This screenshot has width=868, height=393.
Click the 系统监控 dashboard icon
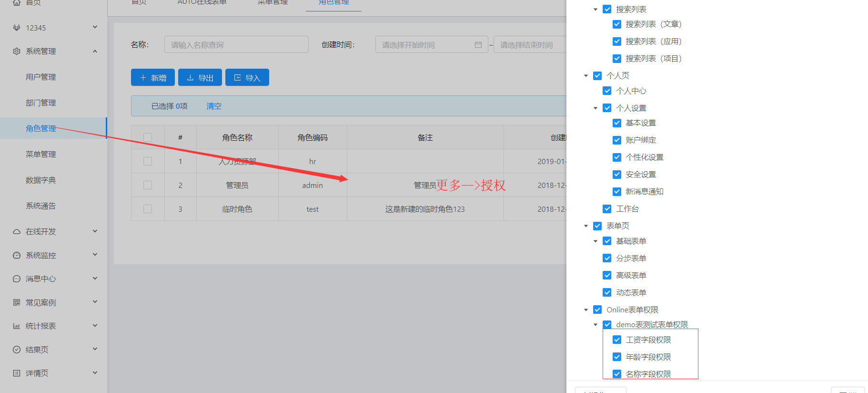point(17,255)
